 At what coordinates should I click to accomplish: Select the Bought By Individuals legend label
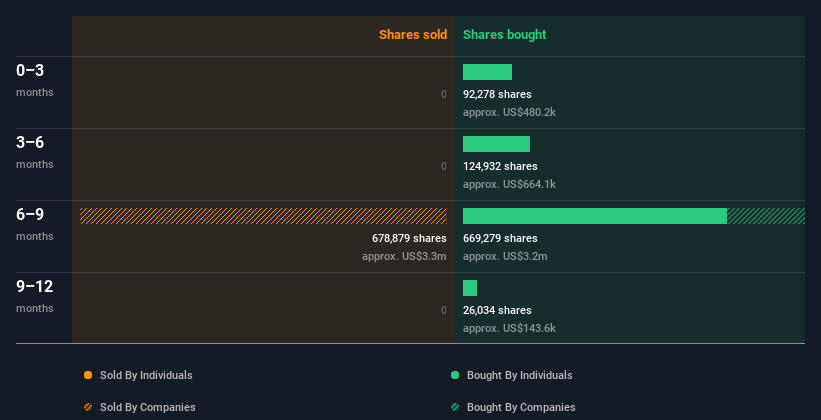click(x=519, y=375)
